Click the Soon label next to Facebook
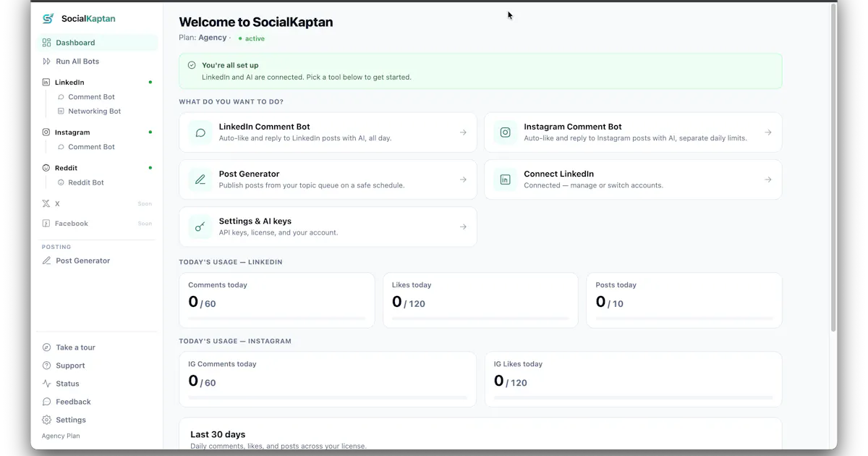This screenshot has height=456, width=868. point(145,224)
